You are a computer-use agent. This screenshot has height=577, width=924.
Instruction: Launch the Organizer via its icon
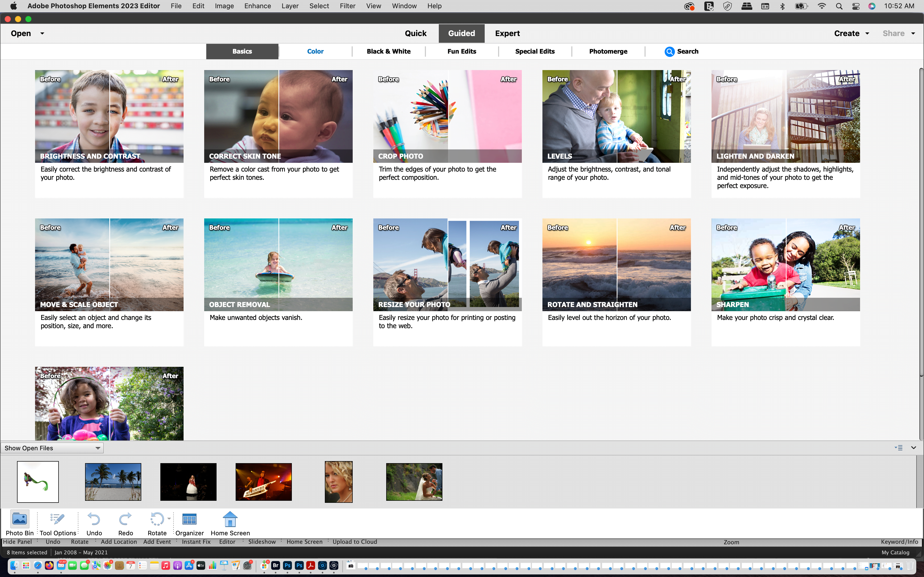[x=189, y=519]
